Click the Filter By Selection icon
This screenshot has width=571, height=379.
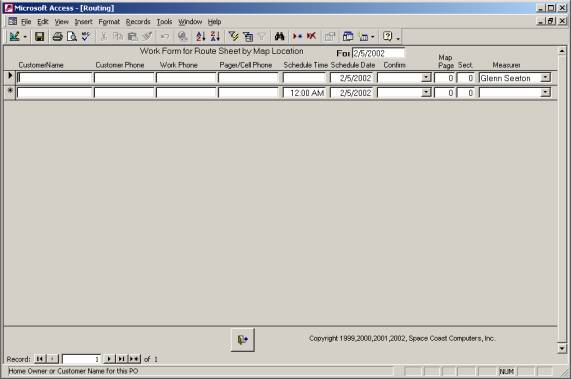coord(233,36)
